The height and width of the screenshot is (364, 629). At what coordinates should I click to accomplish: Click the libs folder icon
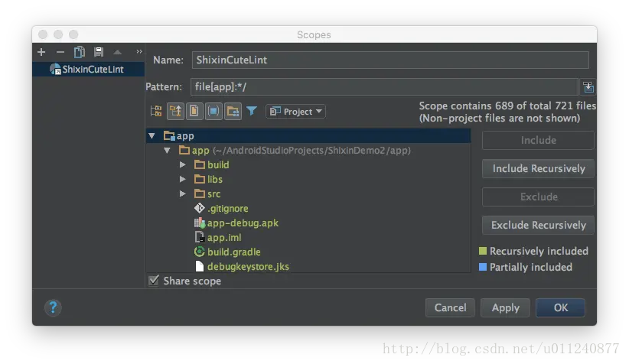coord(200,179)
